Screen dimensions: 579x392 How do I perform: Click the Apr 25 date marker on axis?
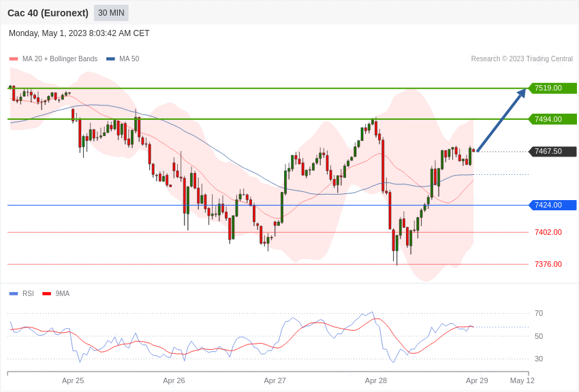click(x=73, y=380)
